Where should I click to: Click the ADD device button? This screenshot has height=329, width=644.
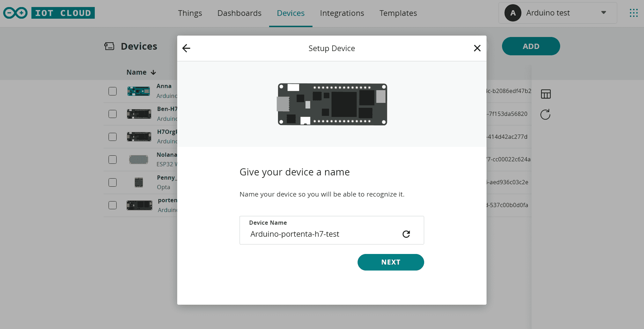tap(531, 46)
